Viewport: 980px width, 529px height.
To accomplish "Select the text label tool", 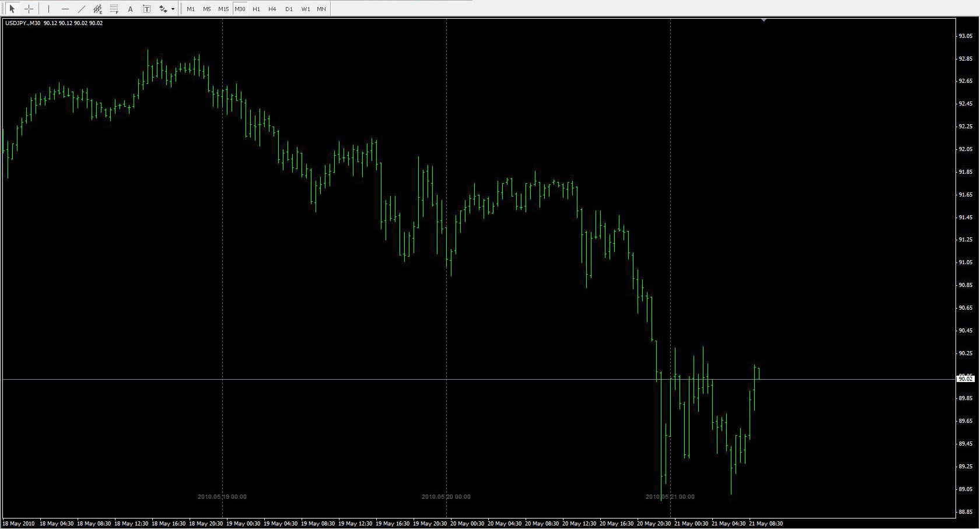I will coord(147,9).
